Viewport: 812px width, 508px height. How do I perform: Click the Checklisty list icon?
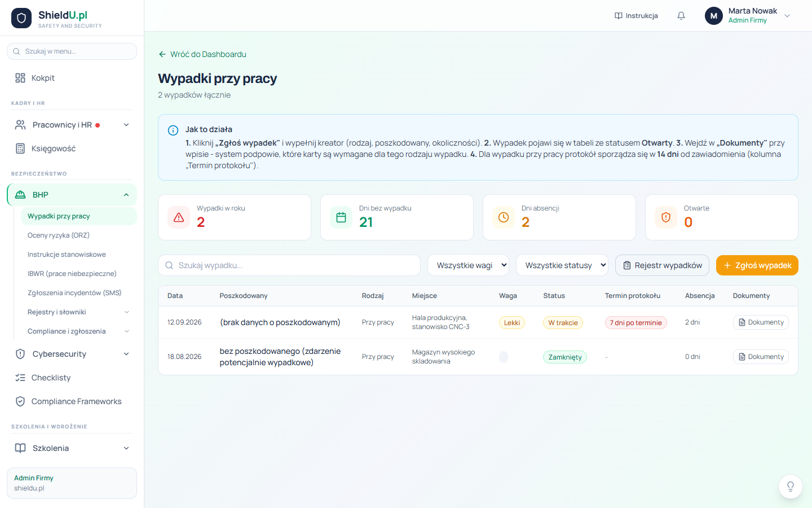click(x=20, y=378)
